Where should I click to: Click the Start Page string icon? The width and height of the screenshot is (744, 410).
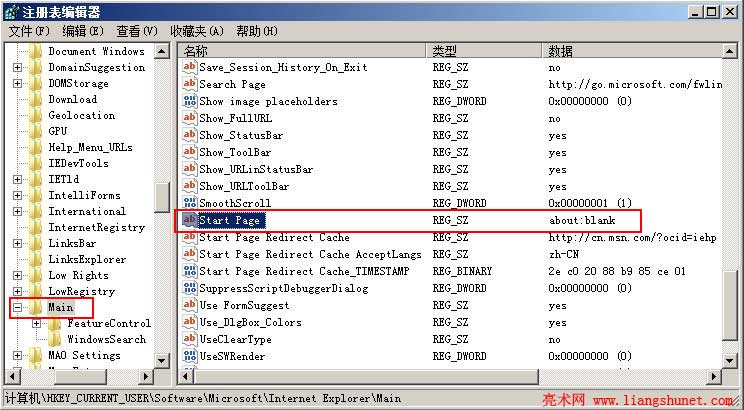pos(190,220)
